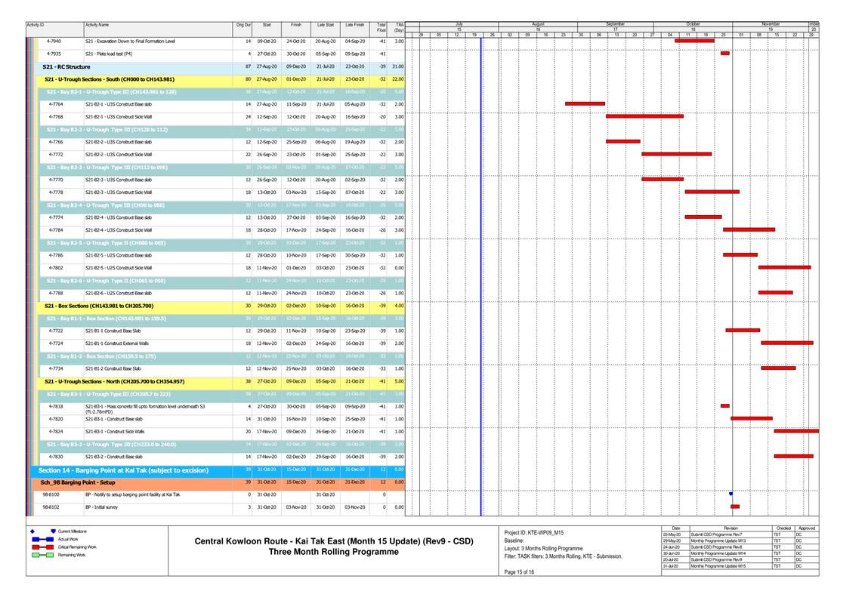
Task: Sort by the Late Finish column header
Action: click(354, 26)
